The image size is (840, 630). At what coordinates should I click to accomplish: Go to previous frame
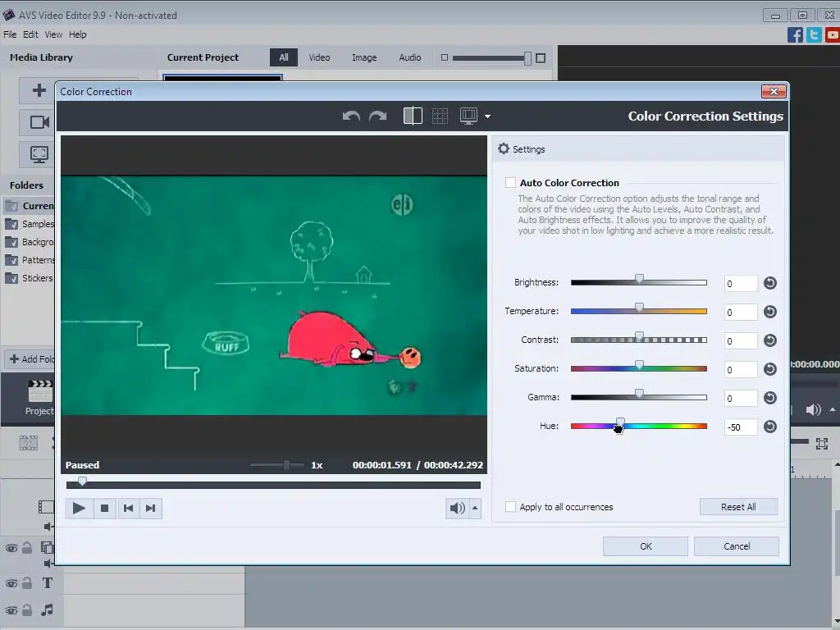(x=128, y=509)
